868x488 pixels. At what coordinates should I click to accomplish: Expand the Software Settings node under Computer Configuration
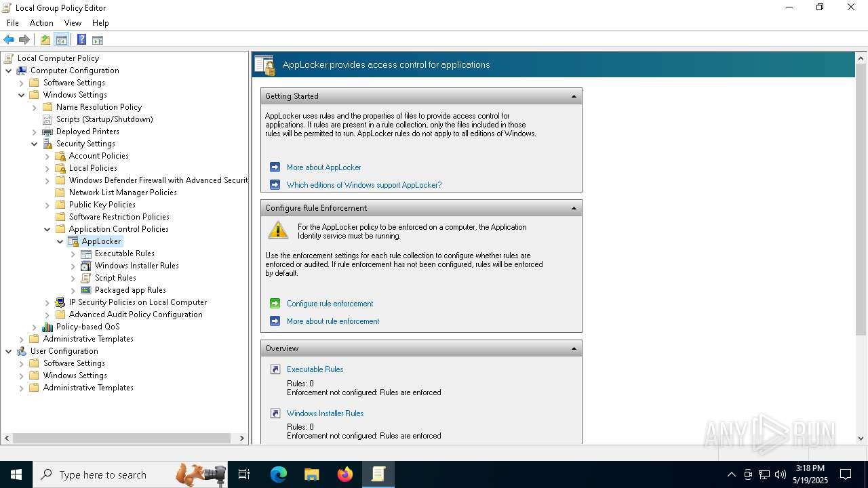click(22, 83)
